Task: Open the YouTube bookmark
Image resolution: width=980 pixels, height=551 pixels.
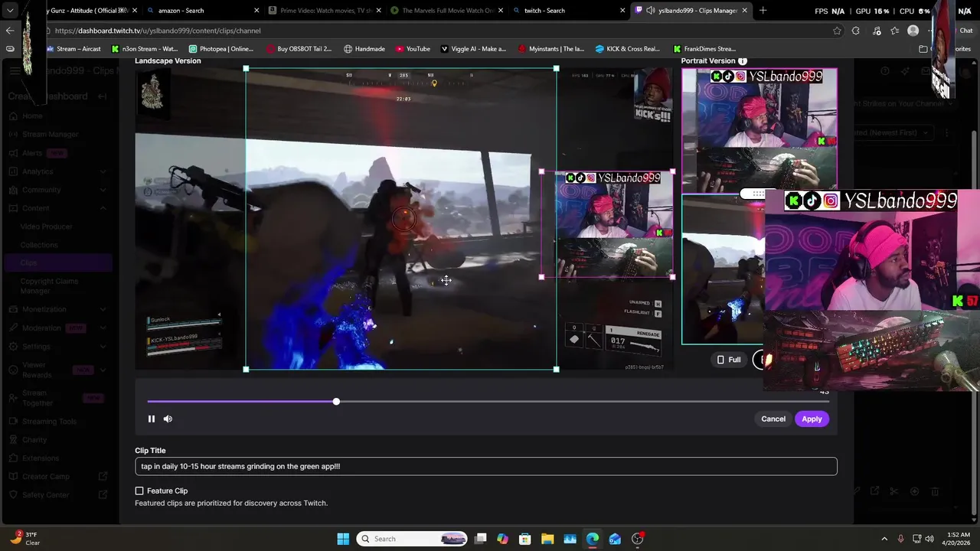Action: [x=413, y=49]
